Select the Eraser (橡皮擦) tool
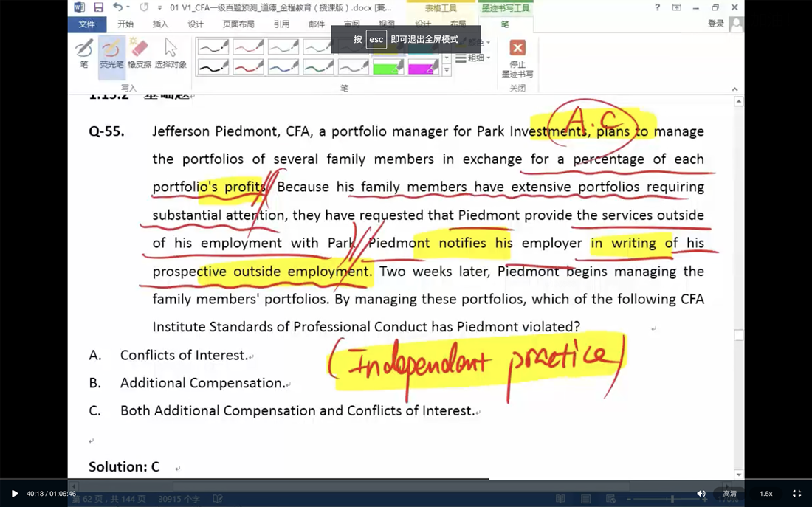Image resolution: width=812 pixels, height=507 pixels. coord(140,55)
